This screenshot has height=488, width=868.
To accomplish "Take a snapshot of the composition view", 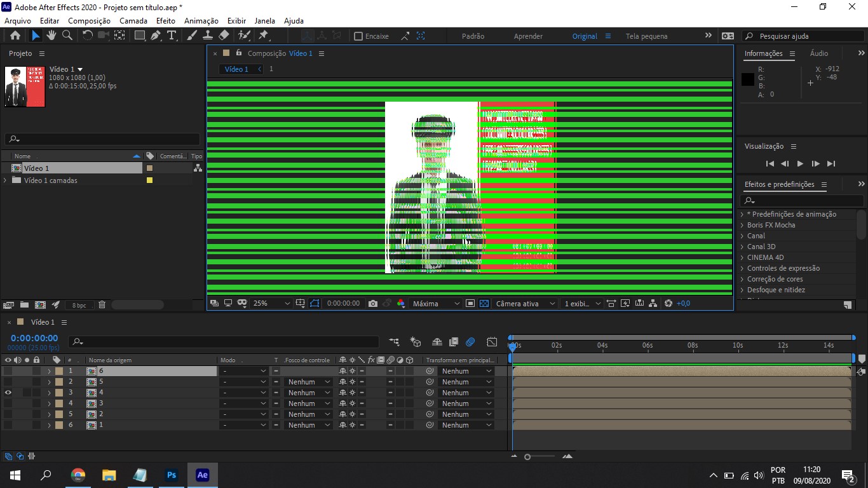I will point(372,303).
